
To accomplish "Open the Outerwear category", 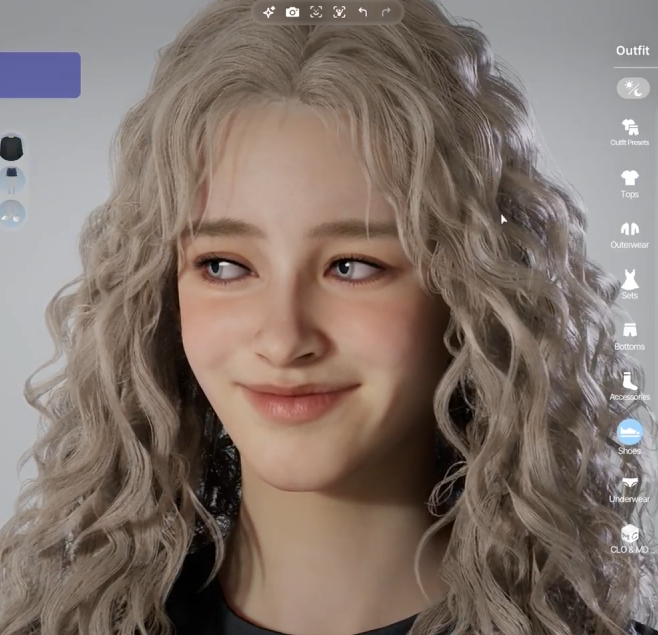I will point(629,235).
